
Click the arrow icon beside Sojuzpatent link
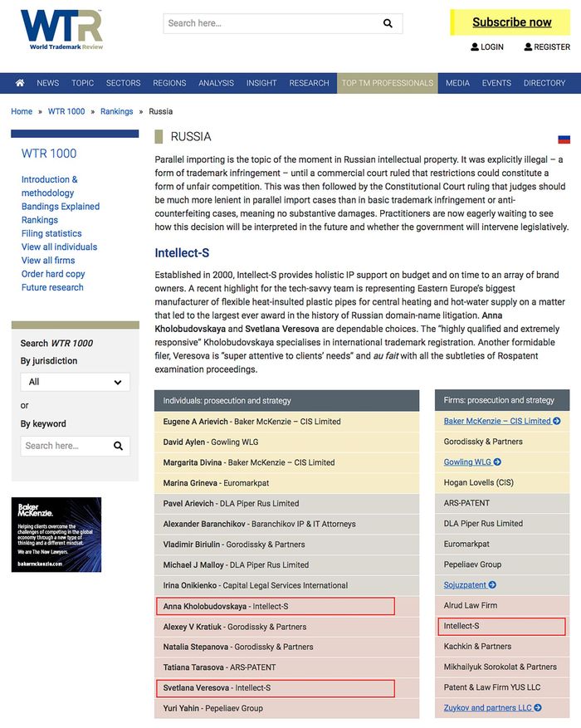tap(492, 585)
